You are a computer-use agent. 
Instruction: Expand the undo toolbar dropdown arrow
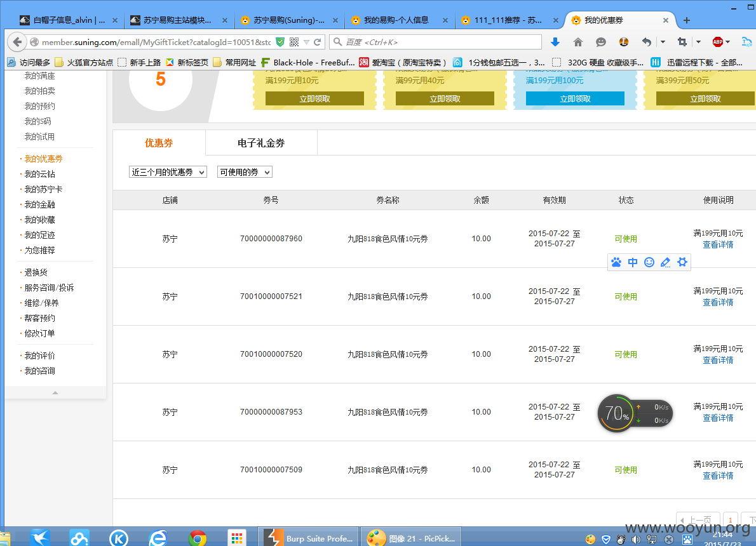(663, 42)
